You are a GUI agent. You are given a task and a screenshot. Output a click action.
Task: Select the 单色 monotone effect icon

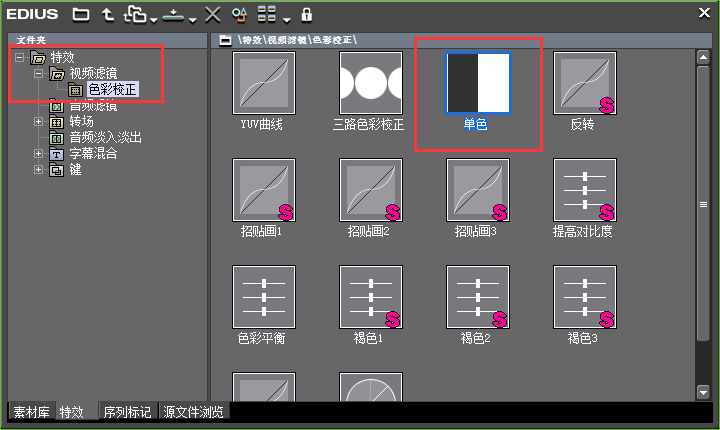(x=478, y=83)
